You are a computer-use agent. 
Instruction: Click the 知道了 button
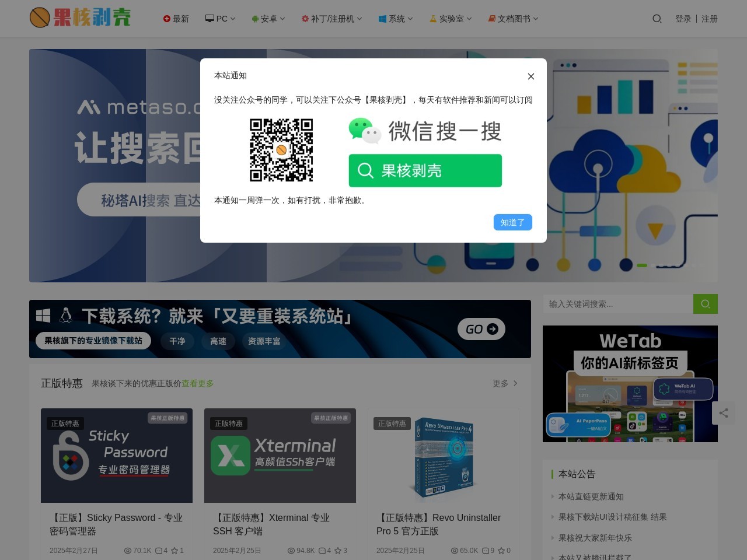pos(512,222)
